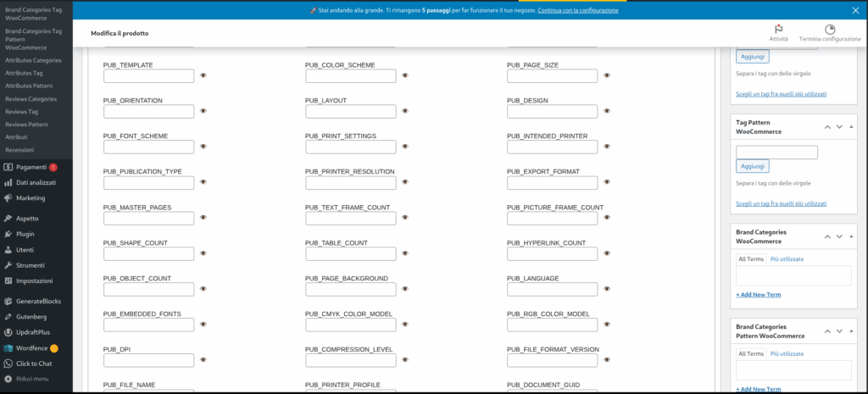Follow Continua con la configurazione link
Screen dimensions: 868x394
(578, 10)
